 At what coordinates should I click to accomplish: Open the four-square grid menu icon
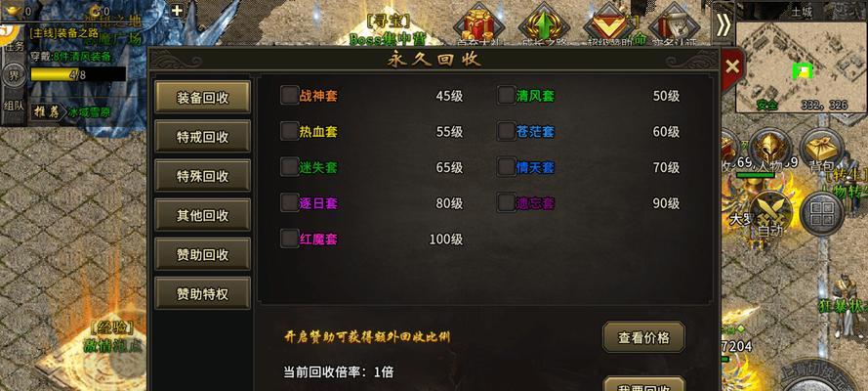(x=822, y=213)
